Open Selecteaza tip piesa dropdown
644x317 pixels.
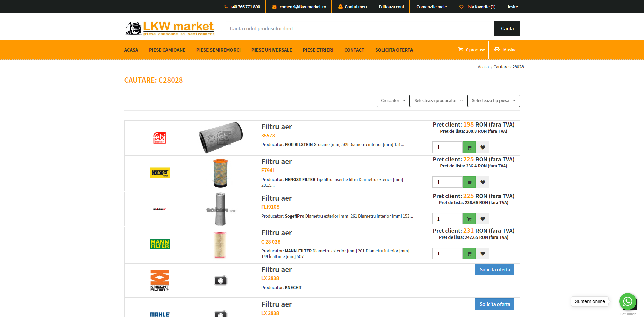point(494,101)
